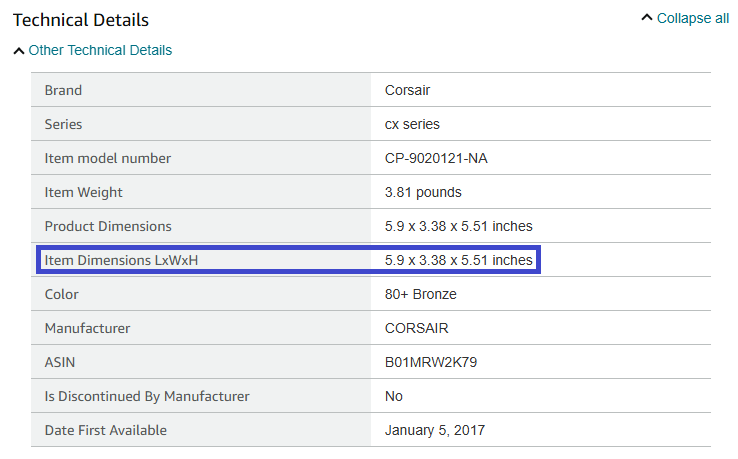The image size is (738, 459).
Task: Select the Item model number label
Action: coord(108,158)
